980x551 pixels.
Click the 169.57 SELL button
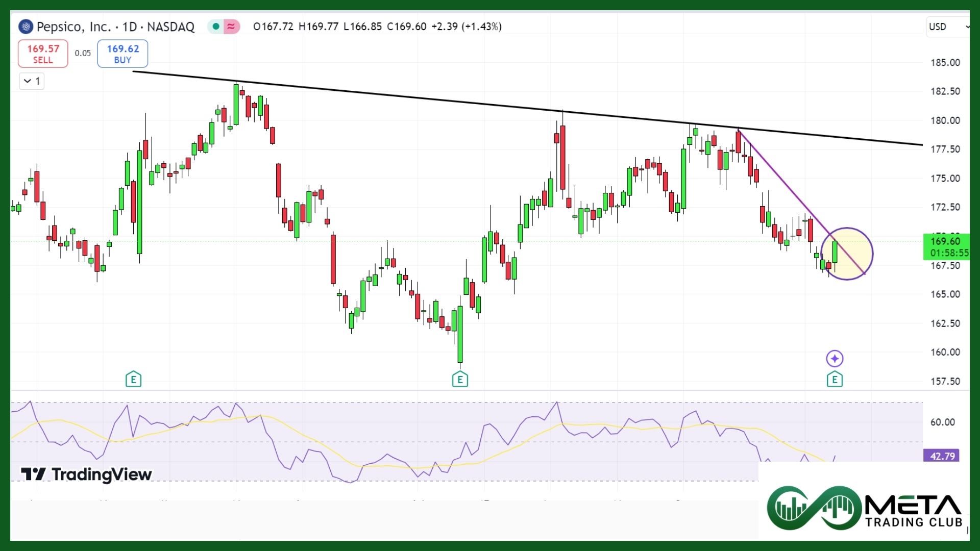[x=43, y=54]
